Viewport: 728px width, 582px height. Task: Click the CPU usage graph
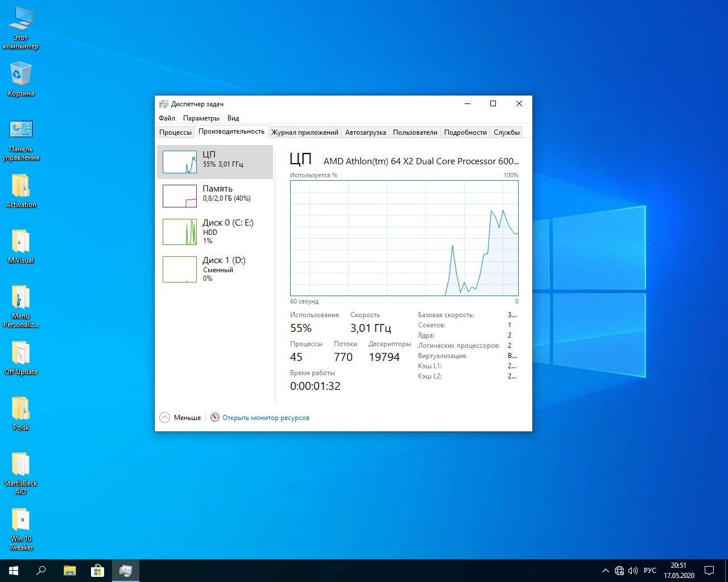(x=404, y=238)
